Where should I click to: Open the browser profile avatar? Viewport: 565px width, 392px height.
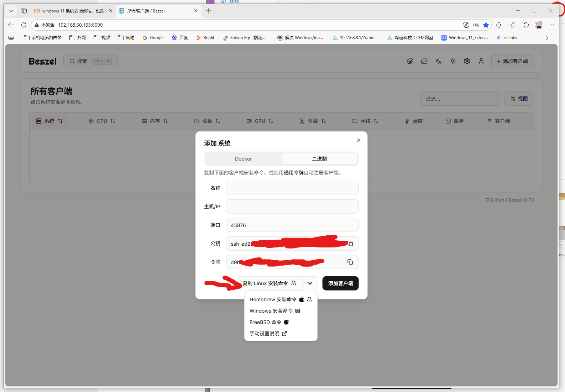point(539,25)
